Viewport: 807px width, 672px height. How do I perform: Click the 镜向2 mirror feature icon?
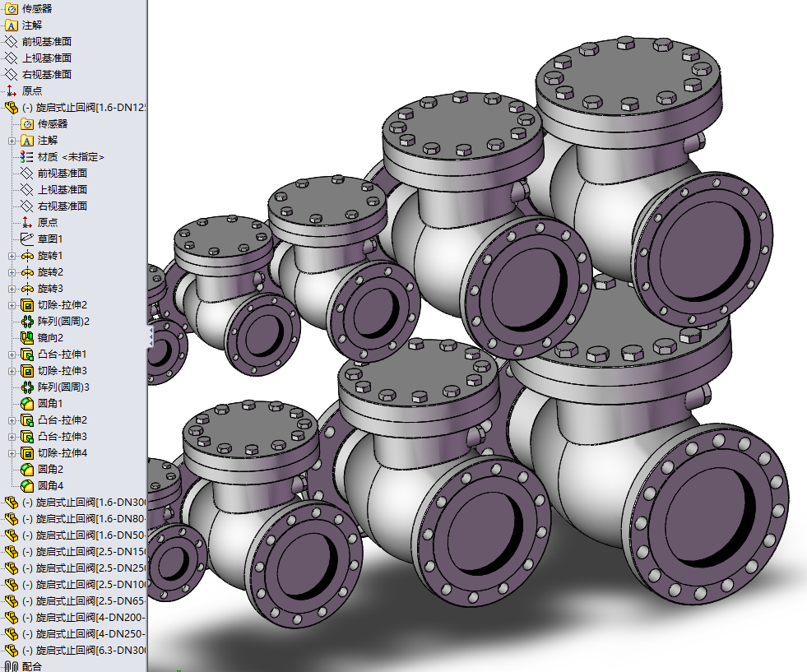tap(27, 338)
